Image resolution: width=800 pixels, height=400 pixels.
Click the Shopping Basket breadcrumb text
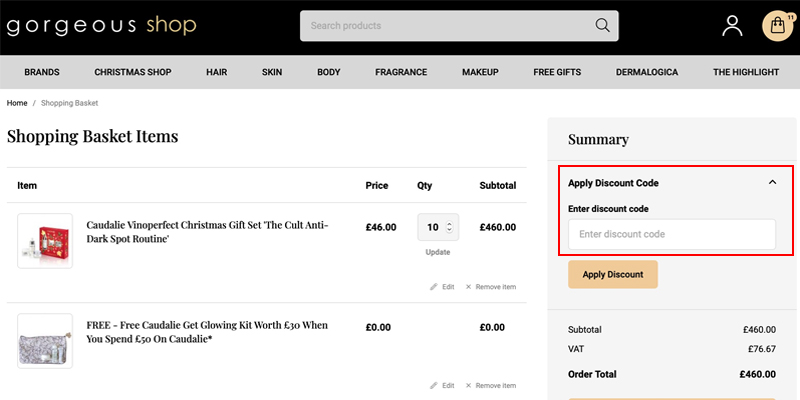coord(69,103)
